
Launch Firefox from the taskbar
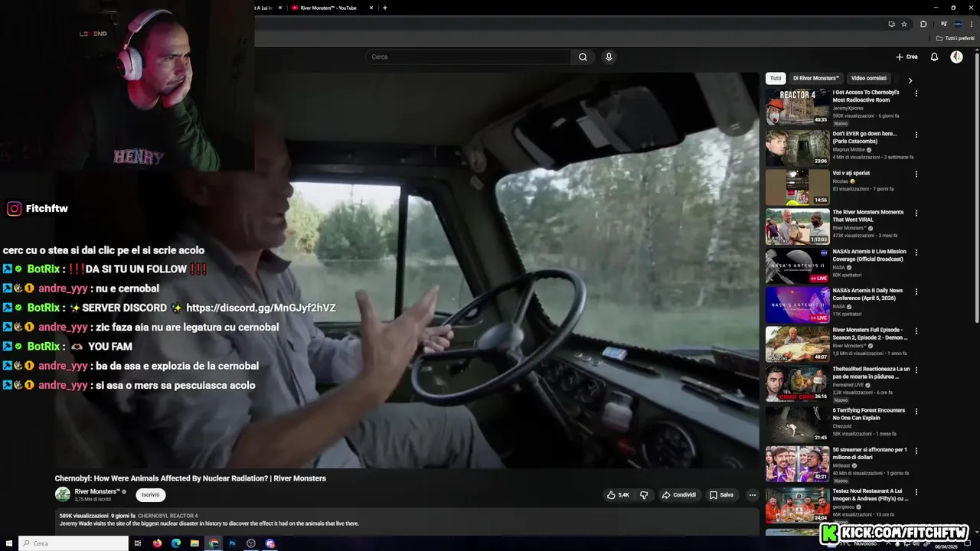[157, 543]
